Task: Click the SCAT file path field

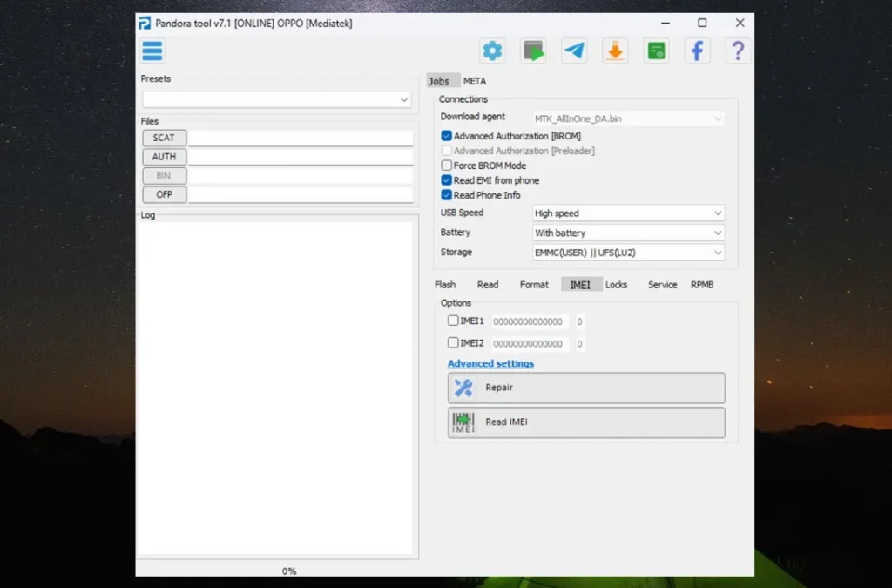Action: [301, 138]
